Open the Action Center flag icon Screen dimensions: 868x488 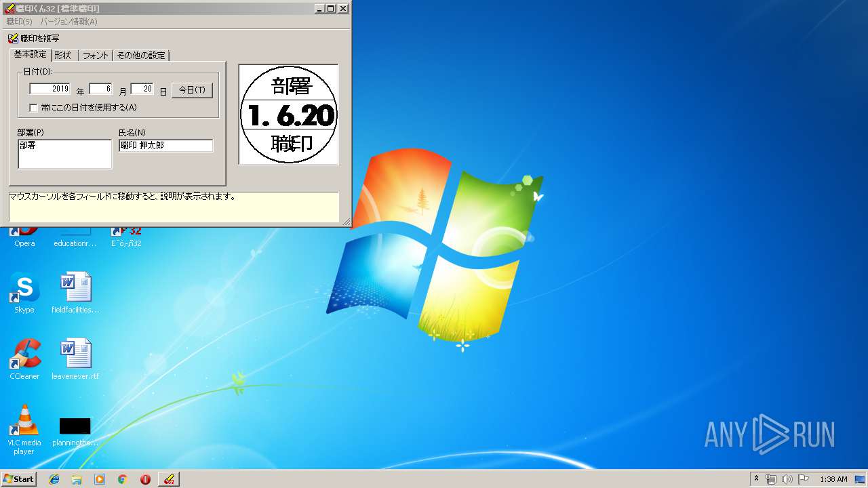(804, 479)
